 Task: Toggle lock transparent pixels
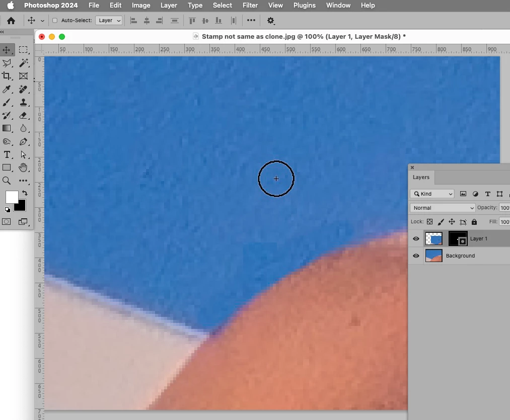(429, 222)
